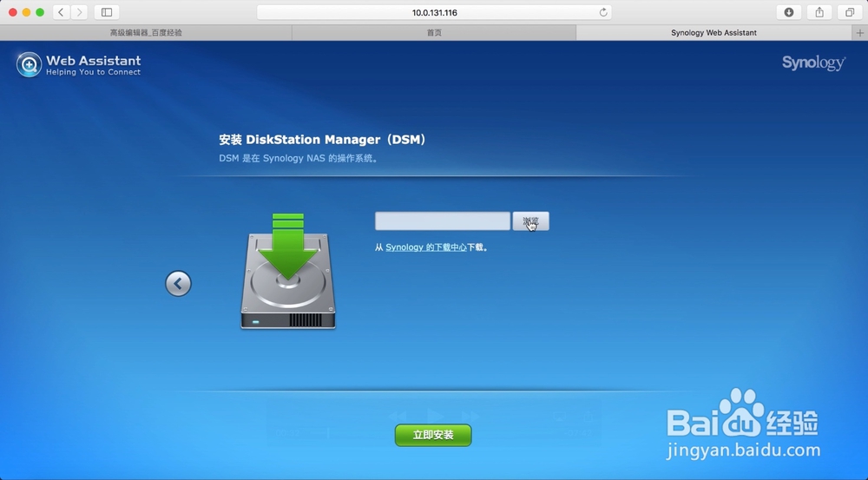This screenshot has height=480, width=868.
Task: Click the green full-screen window button
Action: coord(40,12)
